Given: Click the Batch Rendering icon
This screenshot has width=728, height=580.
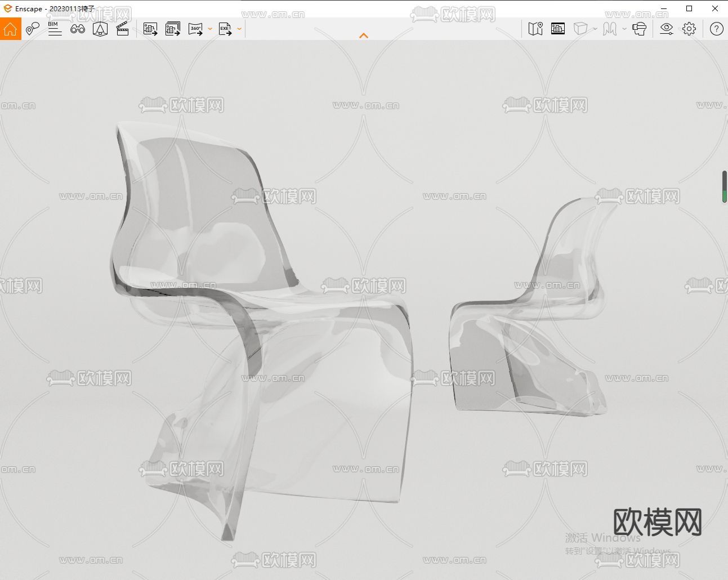Looking at the screenshot, I should coord(173,29).
